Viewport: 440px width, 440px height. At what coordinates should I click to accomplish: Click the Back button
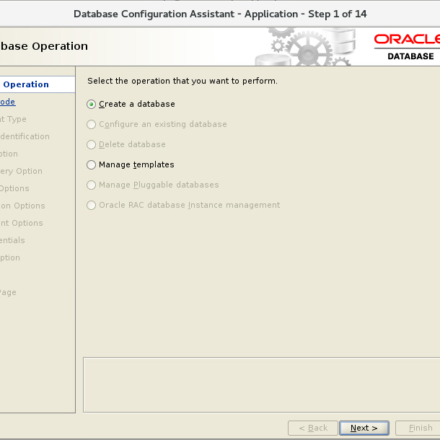point(313,428)
